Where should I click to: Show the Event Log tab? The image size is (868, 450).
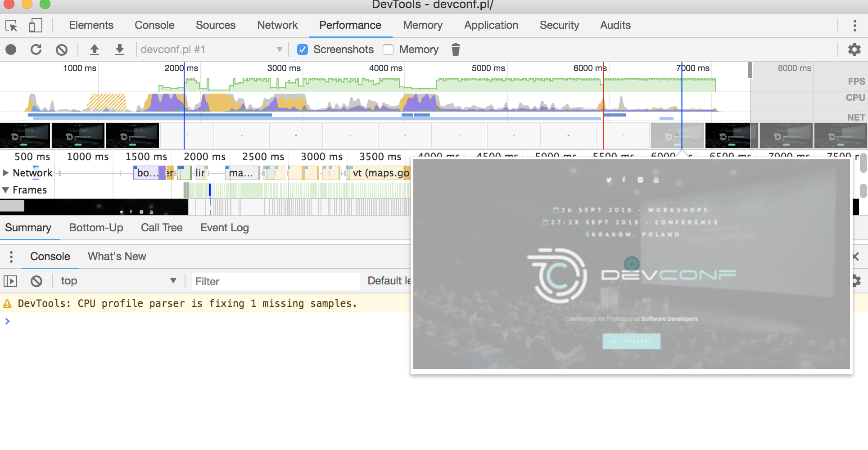pos(225,228)
